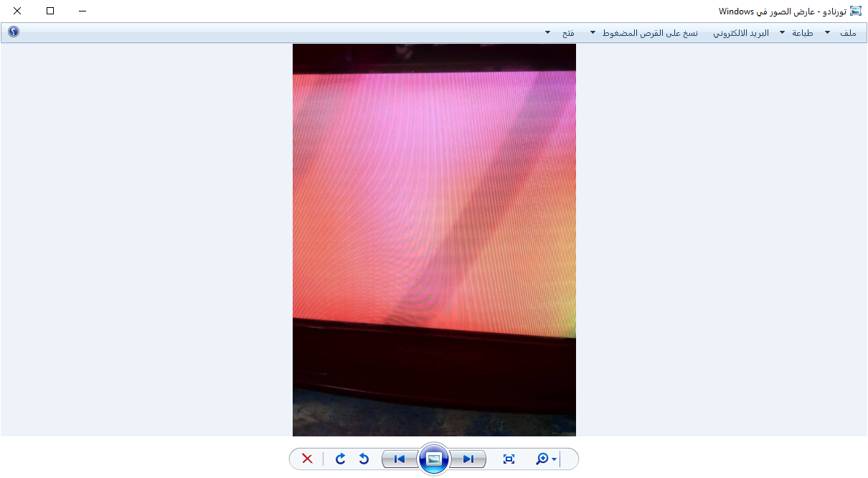This screenshot has width=868, height=478.
Task: Rotate the photo counterclockwise
Action: point(364,459)
